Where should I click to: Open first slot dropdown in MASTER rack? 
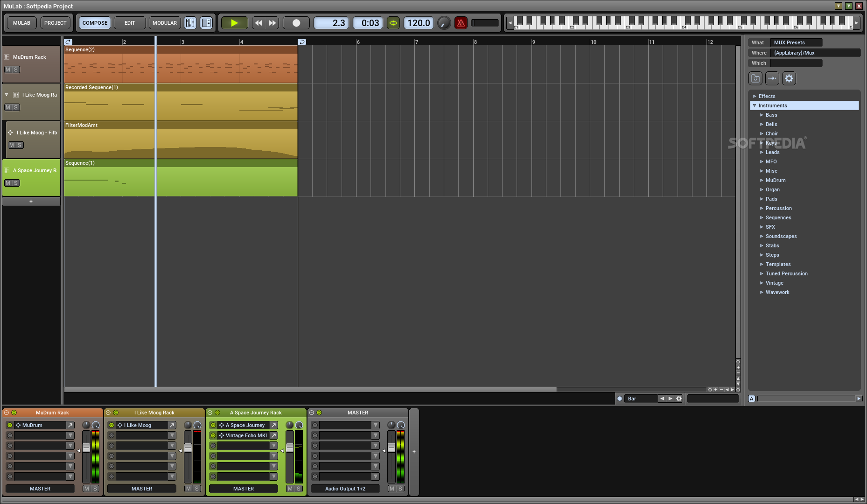click(375, 425)
